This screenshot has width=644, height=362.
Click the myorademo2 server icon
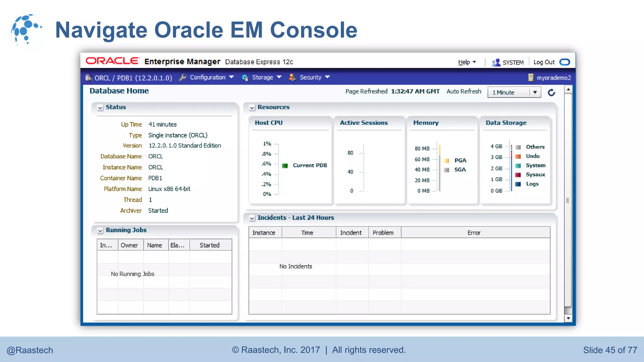(x=531, y=78)
